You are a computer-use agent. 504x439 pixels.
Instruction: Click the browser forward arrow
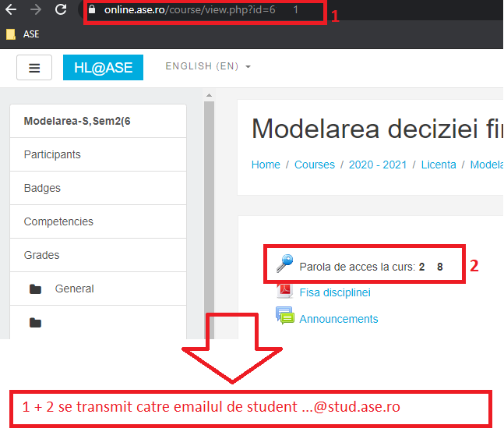35,10
